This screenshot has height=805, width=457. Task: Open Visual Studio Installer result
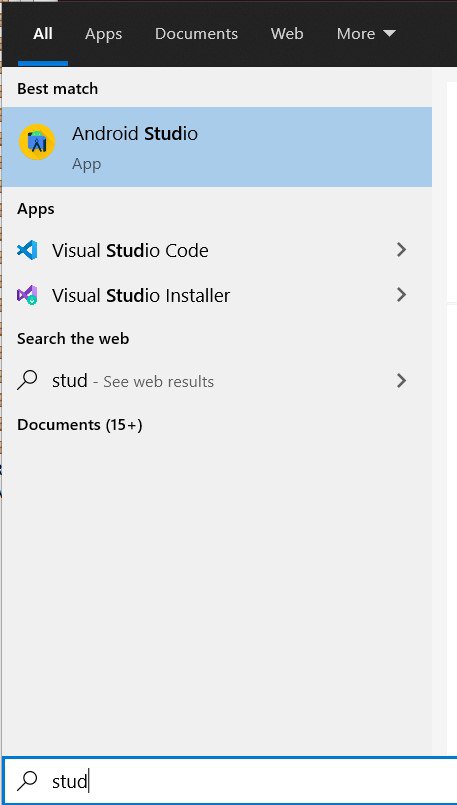[217, 295]
